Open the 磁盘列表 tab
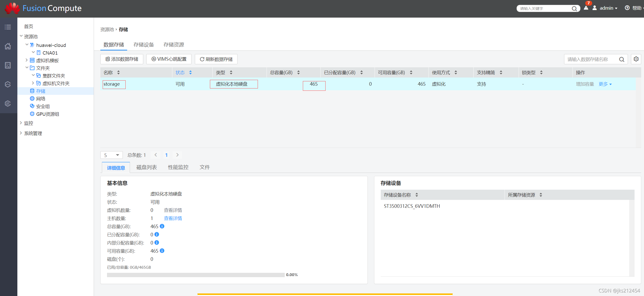 pyautogui.click(x=147, y=167)
